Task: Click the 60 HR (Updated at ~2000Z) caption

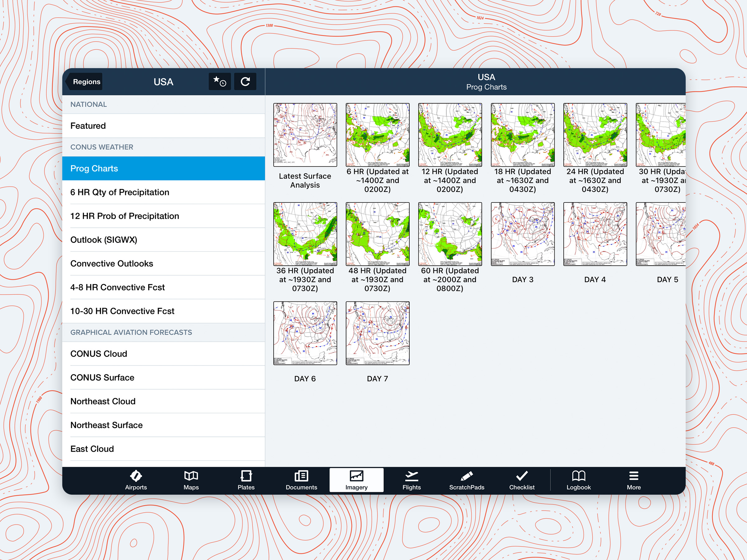Action: click(x=450, y=279)
